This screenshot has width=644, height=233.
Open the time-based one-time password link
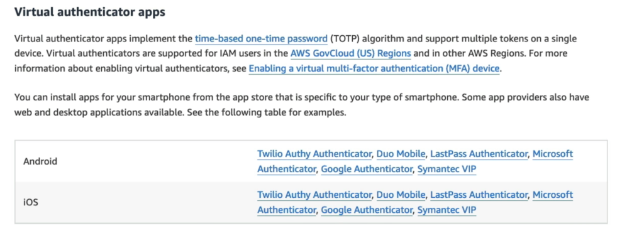[x=261, y=39]
